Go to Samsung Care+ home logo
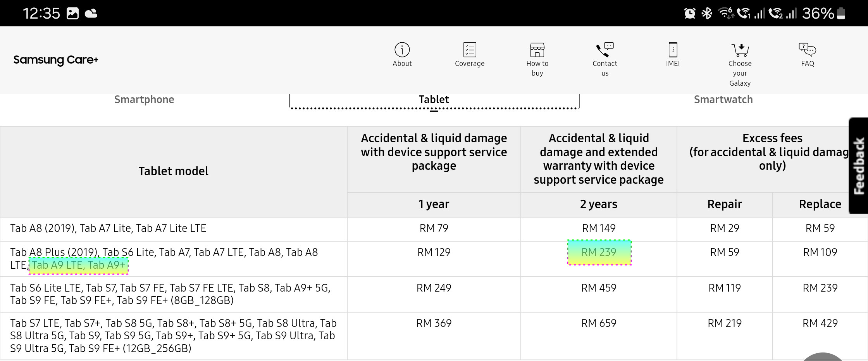The image size is (868, 361). pos(56,60)
